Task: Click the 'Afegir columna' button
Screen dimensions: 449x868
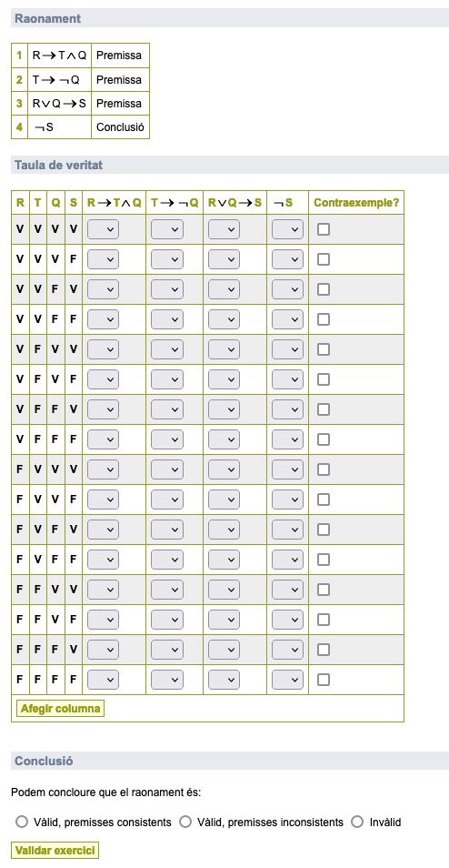Action: click(60, 709)
